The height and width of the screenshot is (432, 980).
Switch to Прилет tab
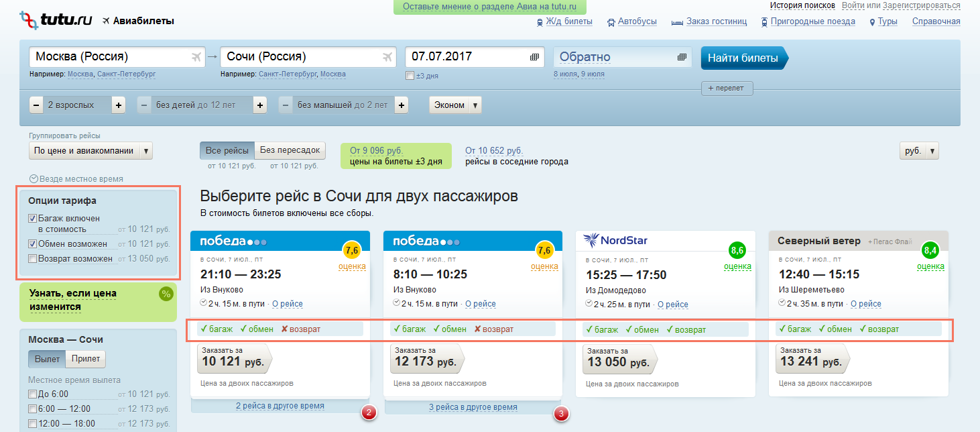tap(86, 359)
